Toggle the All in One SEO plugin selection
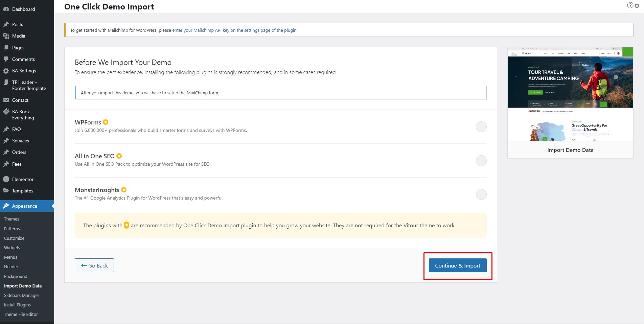 coord(481,161)
